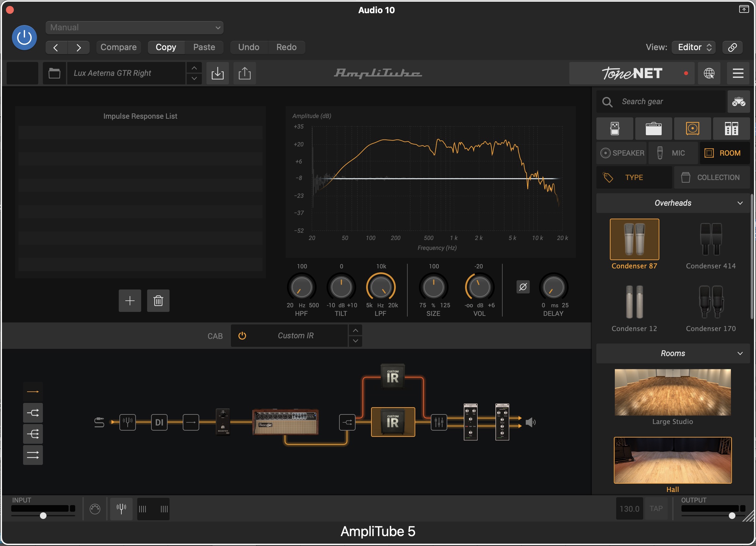Collapse the Rooms section

673,353
